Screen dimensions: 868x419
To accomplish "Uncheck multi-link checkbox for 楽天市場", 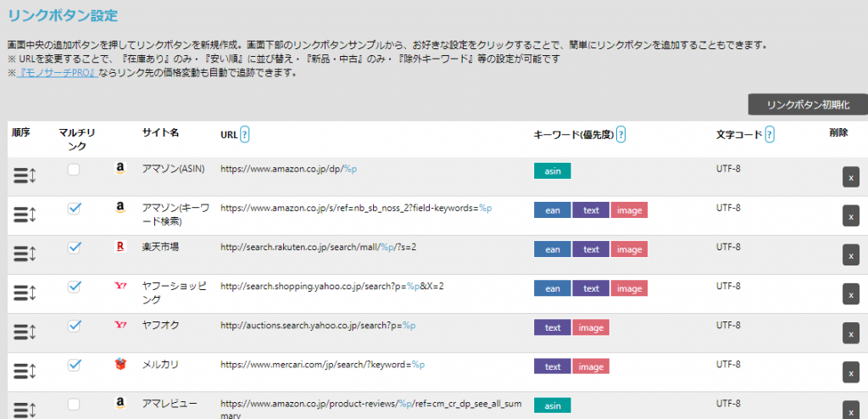I will click(74, 248).
